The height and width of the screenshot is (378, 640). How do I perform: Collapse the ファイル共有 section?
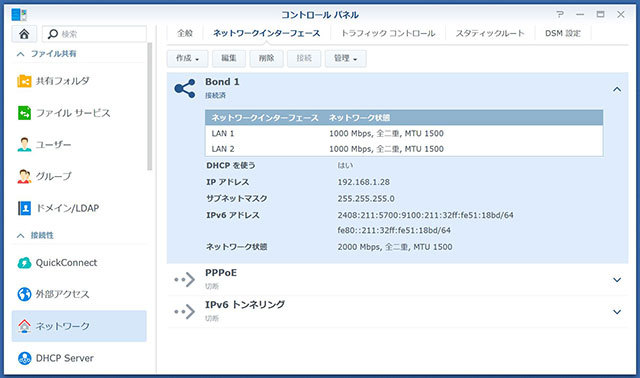[20, 54]
